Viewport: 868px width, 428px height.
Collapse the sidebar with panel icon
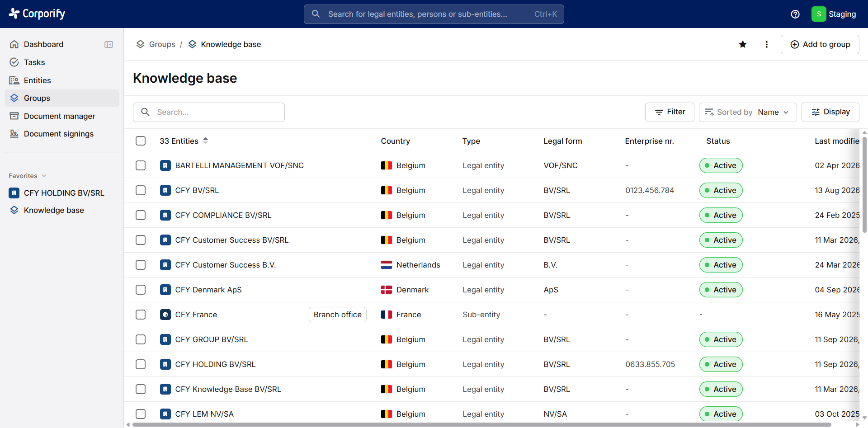click(x=108, y=44)
